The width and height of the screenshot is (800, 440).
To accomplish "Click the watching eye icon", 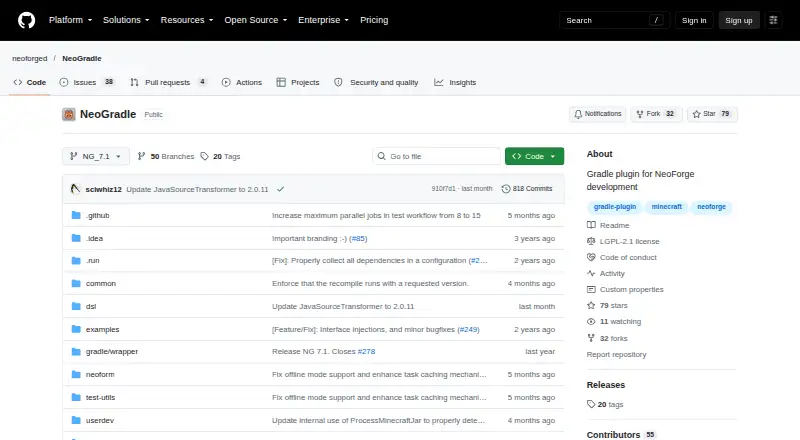I will (591, 322).
